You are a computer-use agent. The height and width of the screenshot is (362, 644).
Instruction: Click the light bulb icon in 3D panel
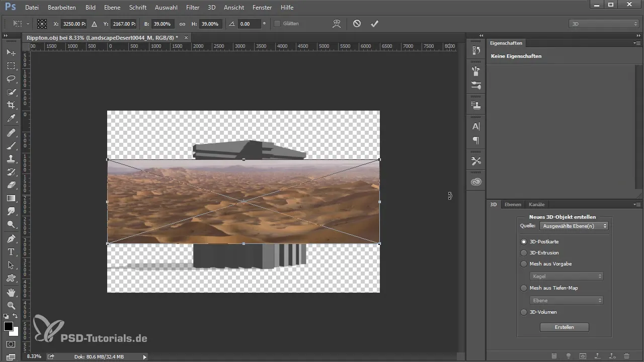[569, 355]
